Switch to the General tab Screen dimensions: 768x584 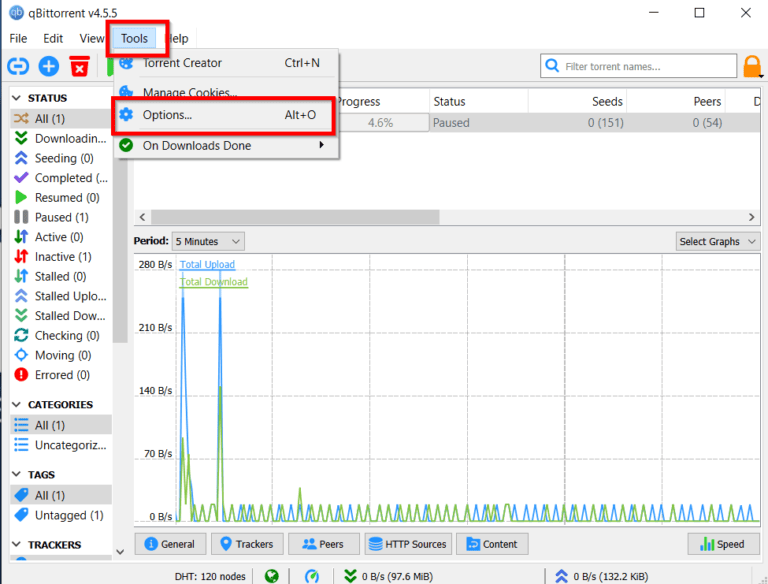(x=170, y=544)
